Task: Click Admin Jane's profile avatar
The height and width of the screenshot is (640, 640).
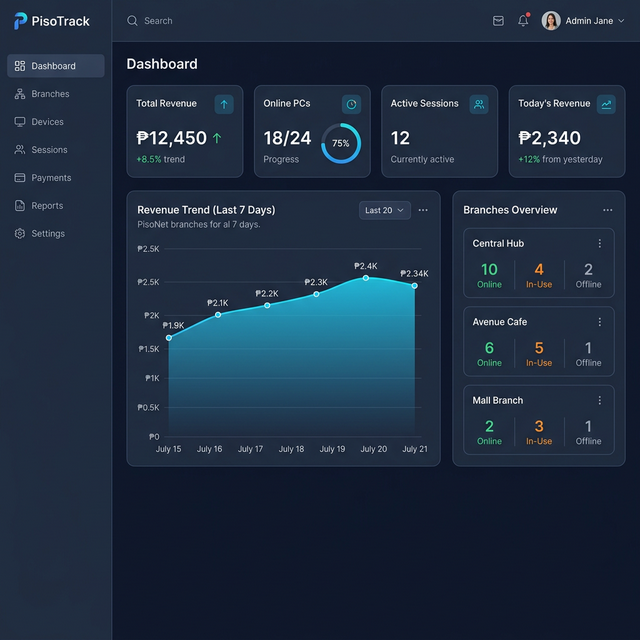Action: tap(551, 21)
